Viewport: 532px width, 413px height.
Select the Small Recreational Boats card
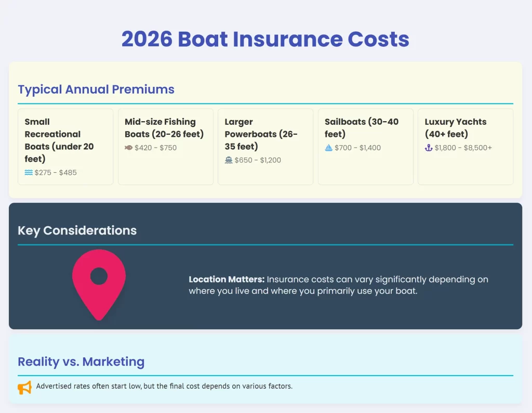tap(65, 146)
